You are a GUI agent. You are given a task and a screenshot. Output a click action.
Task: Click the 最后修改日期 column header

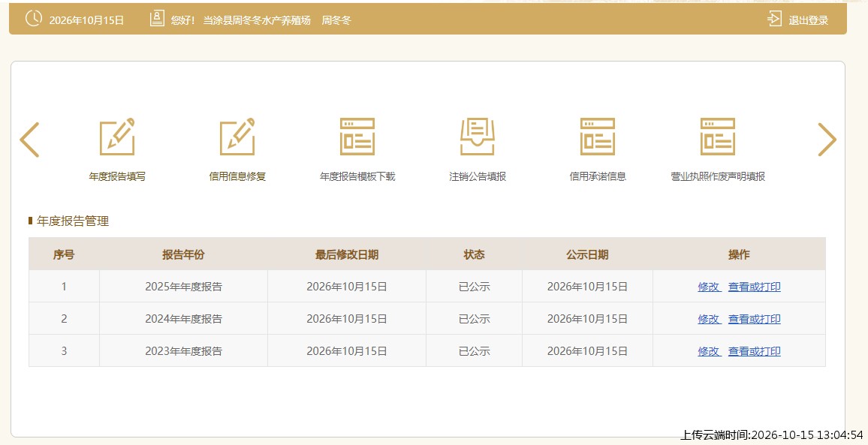(x=347, y=254)
